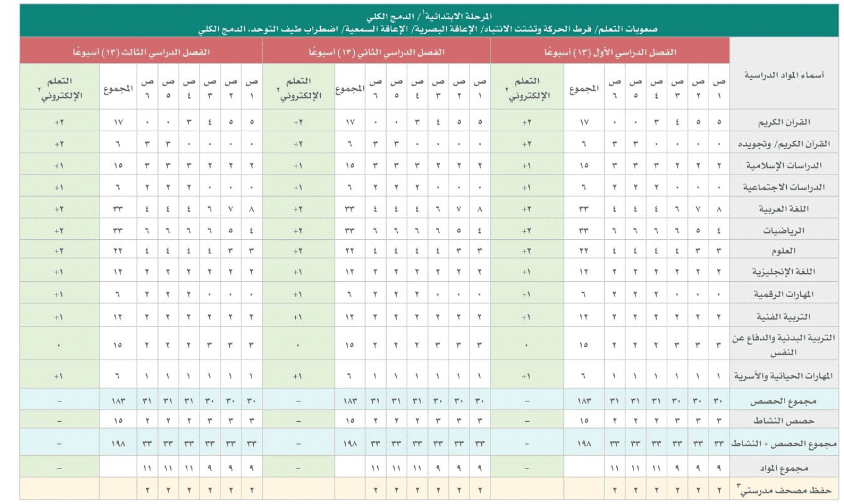844x504 pixels.
Task: Click اللغة العربية grade-2 value '٧', third semester
Action: (x=231, y=209)
